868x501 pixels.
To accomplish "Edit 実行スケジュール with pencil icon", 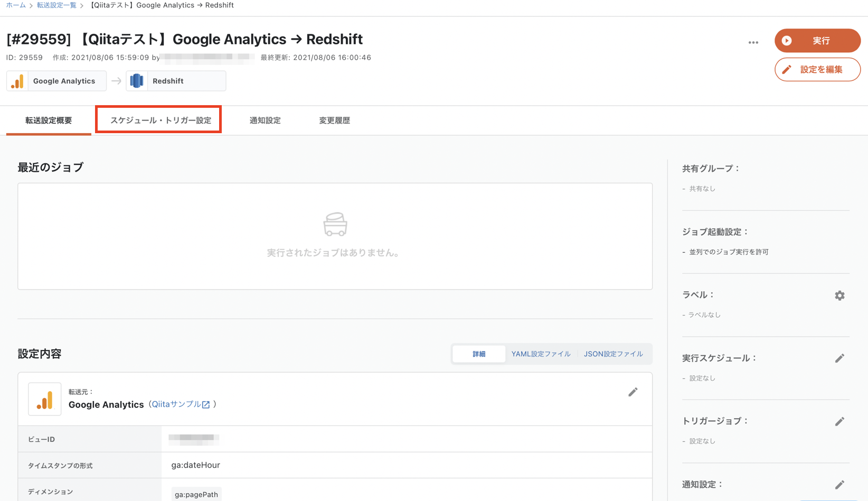I will pos(839,358).
